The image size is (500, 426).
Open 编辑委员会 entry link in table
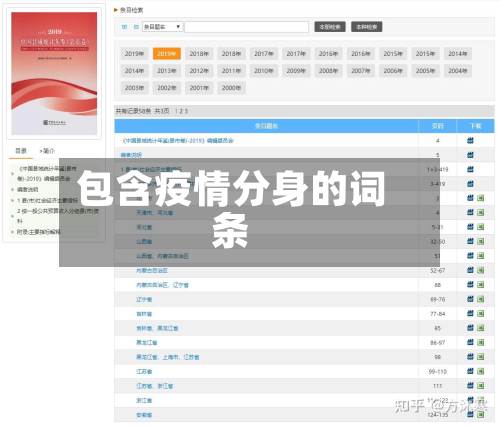(x=178, y=141)
